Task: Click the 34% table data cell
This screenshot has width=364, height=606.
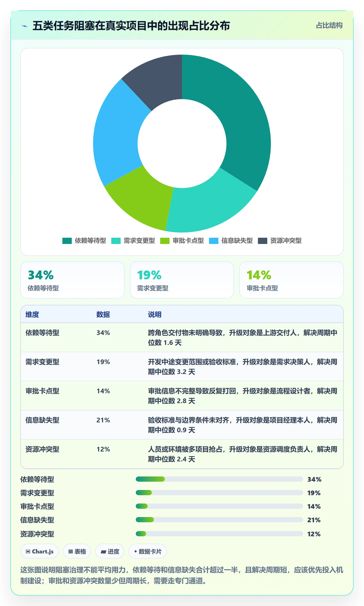Action: (103, 333)
